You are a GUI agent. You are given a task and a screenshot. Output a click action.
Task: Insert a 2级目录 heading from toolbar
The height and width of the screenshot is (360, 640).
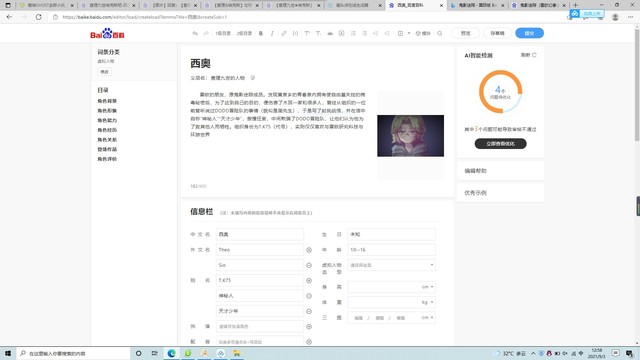(x=244, y=33)
